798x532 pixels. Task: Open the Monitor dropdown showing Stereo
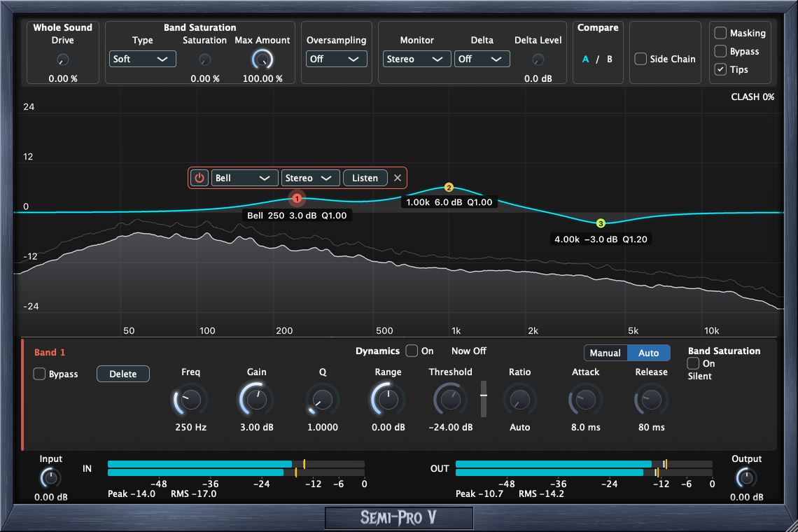[416, 59]
